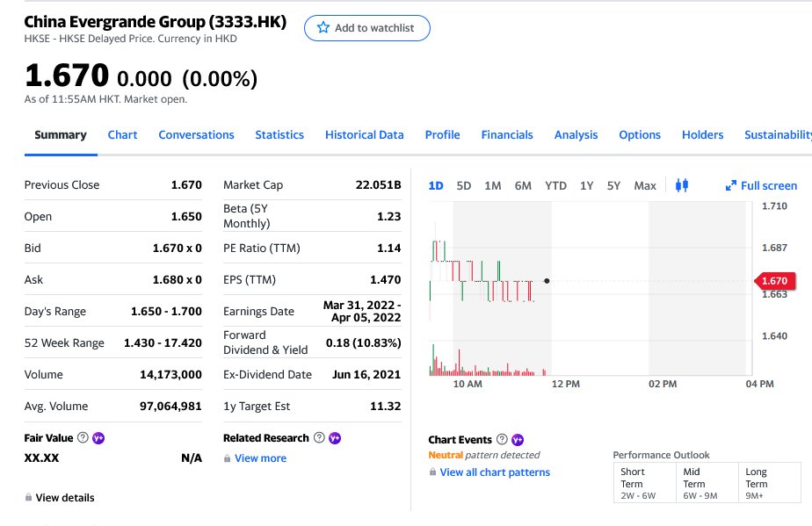
Task: Click the Neutral pattern detected text
Action: coord(483,455)
